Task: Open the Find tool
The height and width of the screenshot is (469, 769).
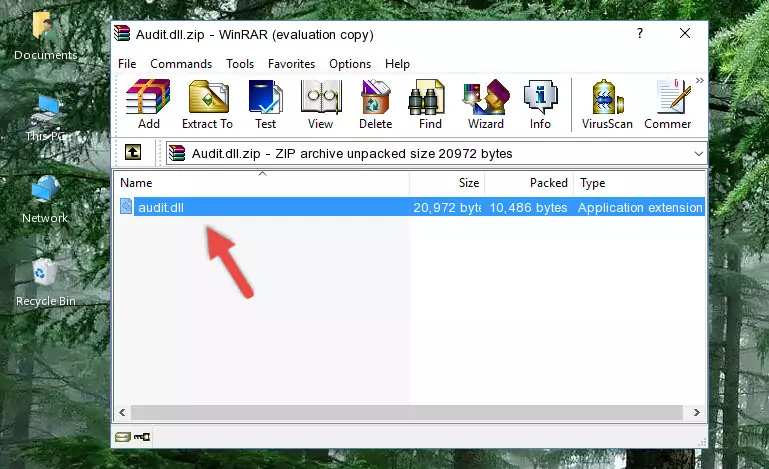Action: click(x=430, y=104)
